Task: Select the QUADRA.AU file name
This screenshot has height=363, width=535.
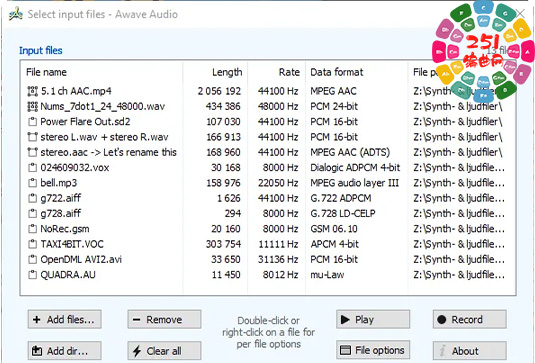Action: pyautogui.click(x=68, y=275)
